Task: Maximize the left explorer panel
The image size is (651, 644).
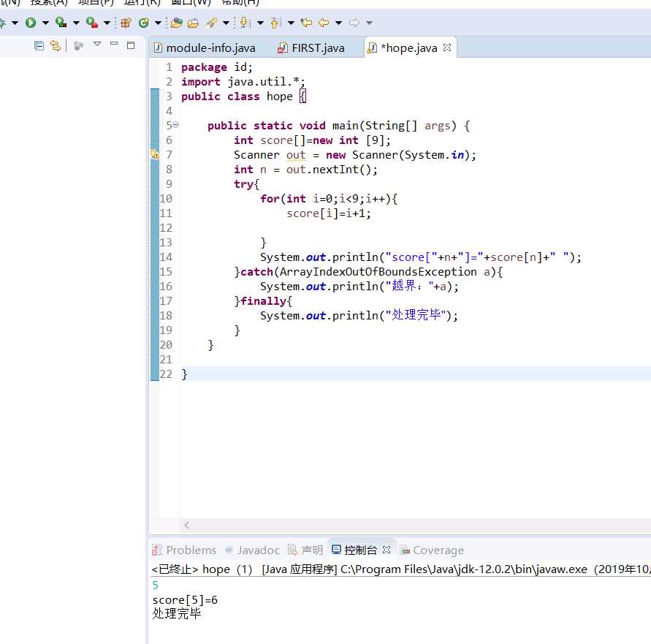Action: pos(131,45)
